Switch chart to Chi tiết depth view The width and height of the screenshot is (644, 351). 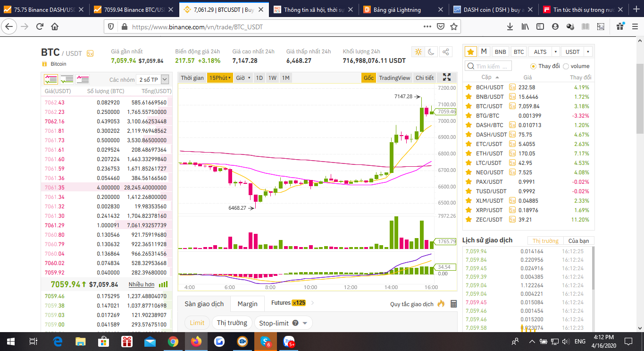[x=425, y=77]
